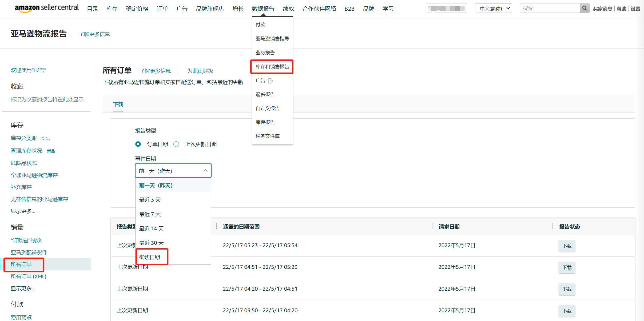Click 了解更多信息 beside 所有订单 heading
The width and height of the screenshot is (644, 321).
tap(155, 71)
